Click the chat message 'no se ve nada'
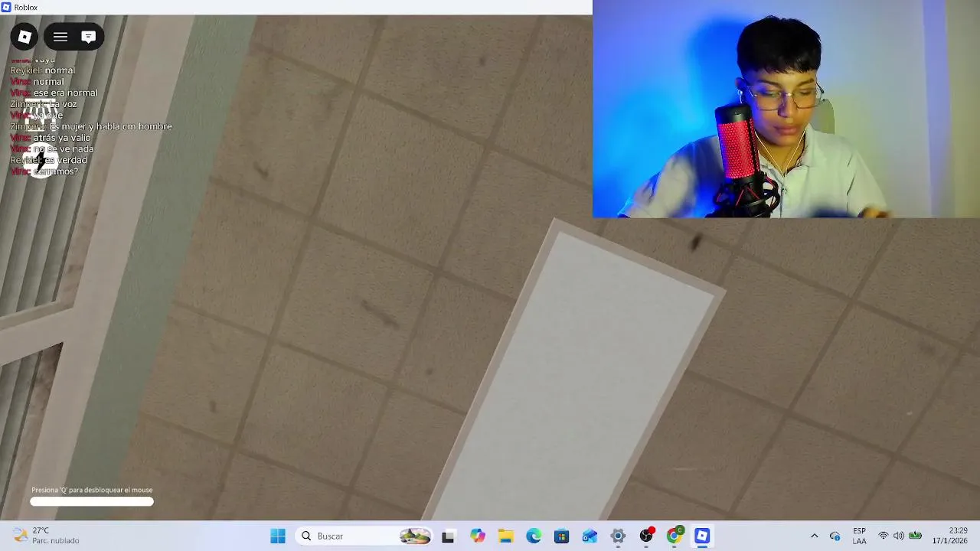 [x=64, y=149]
